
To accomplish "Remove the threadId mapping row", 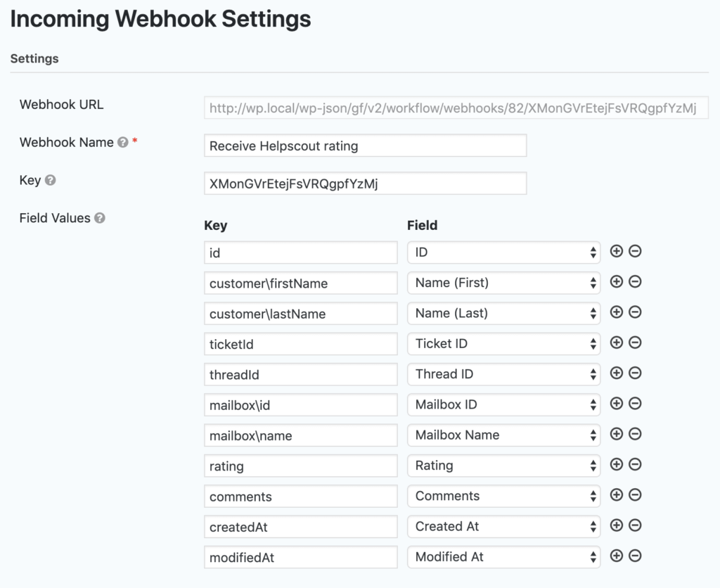I will 635,373.
